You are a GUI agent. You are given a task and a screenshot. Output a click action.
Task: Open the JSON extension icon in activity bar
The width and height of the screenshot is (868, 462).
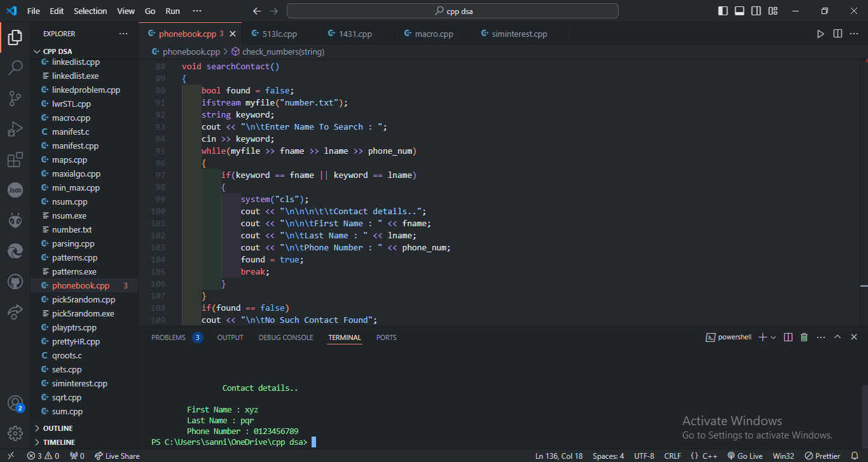[15, 189]
